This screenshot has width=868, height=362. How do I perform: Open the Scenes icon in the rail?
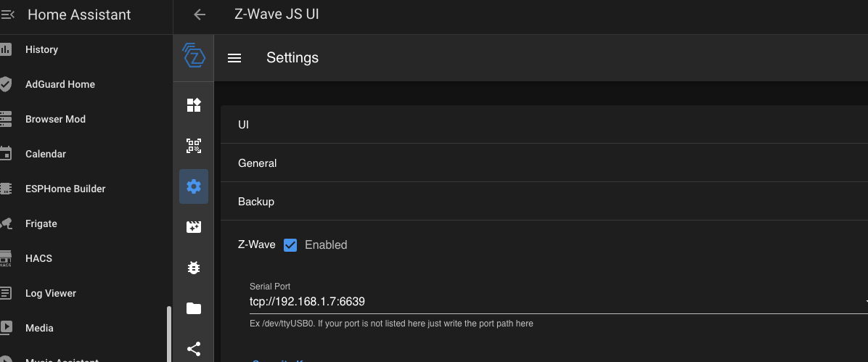pos(194,227)
